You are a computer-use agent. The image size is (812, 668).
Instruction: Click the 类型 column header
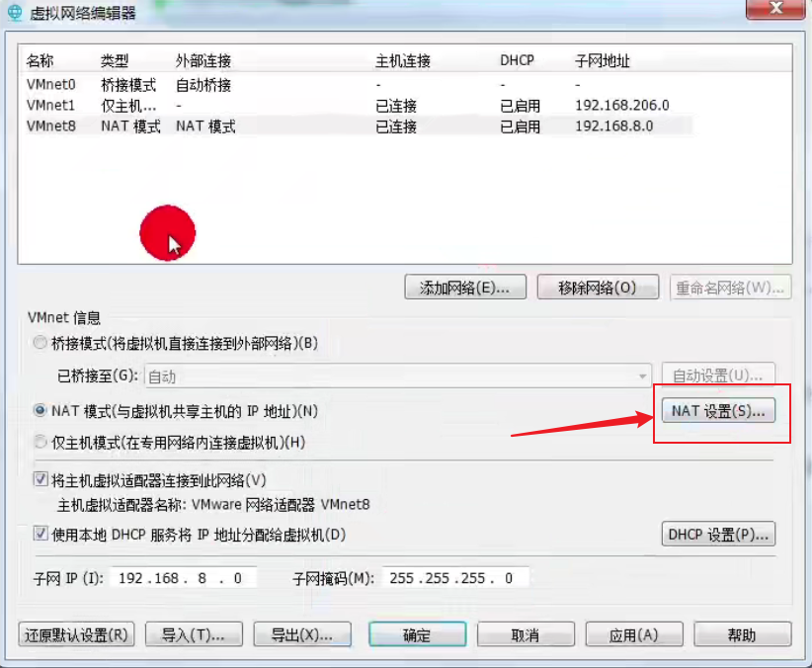pyautogui.click(x=115, y=60)
